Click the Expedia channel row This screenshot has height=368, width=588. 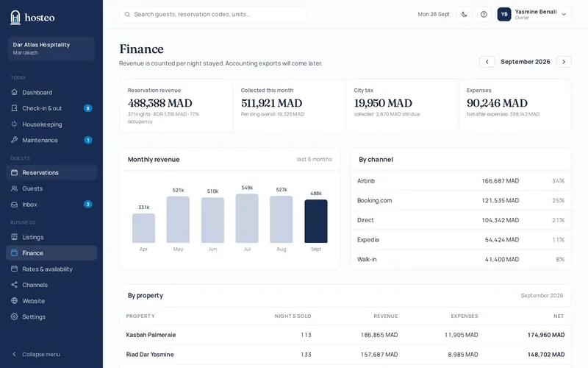(x=461, y=240)
